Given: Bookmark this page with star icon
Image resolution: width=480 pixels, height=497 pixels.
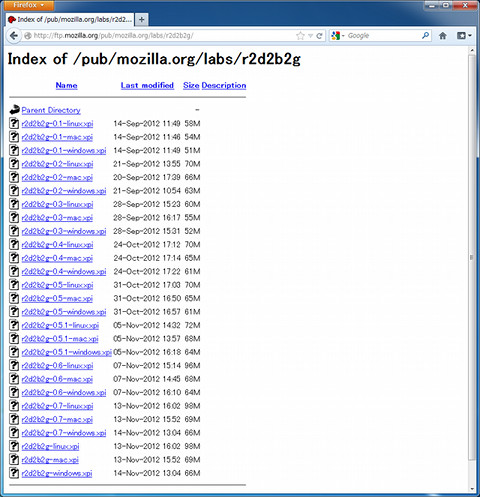Looking at the screenshot, I should pos(300,36).
